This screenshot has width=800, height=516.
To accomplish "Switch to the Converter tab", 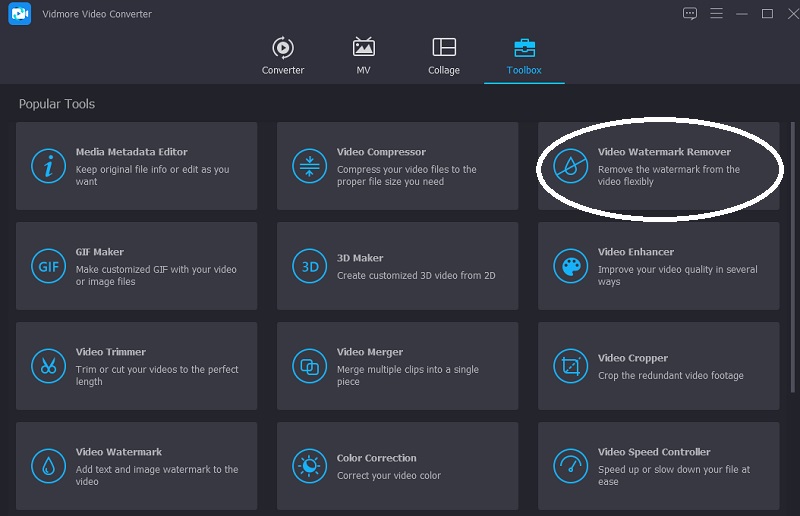I will [x=283, y=56].
